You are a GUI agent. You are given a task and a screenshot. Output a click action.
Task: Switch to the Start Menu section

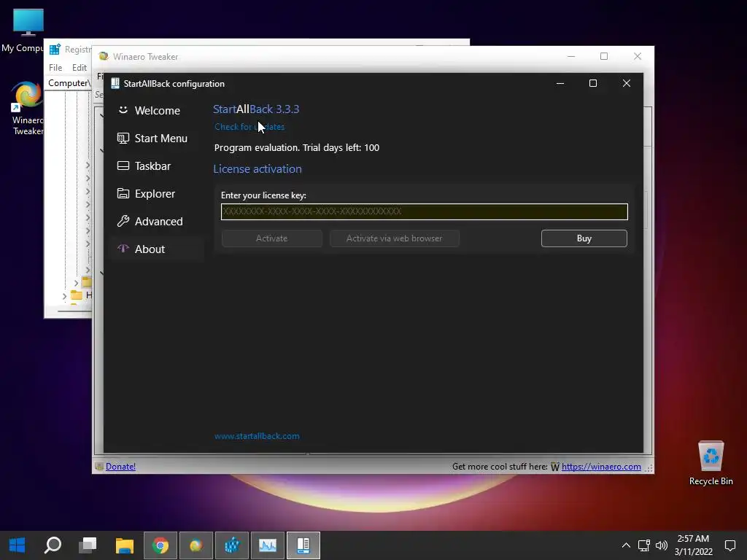point(157,138)
